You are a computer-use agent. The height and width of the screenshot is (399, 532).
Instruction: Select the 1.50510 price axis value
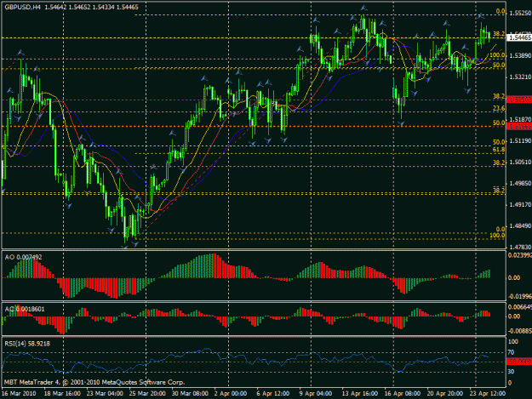point(520,162)
